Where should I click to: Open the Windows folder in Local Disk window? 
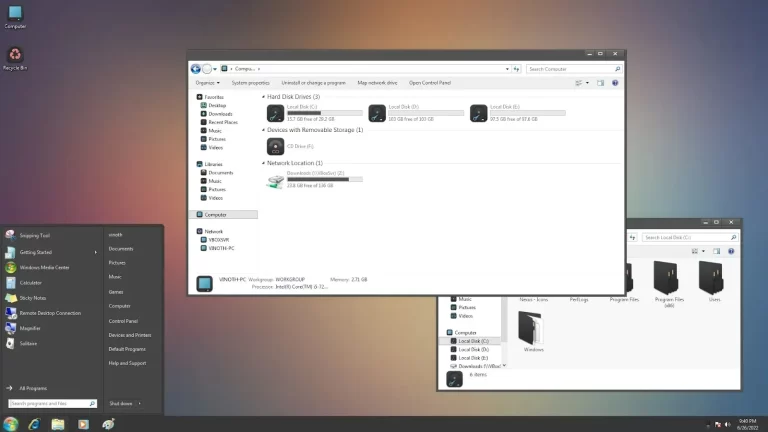pyautogui.click(x=533, y=332)
